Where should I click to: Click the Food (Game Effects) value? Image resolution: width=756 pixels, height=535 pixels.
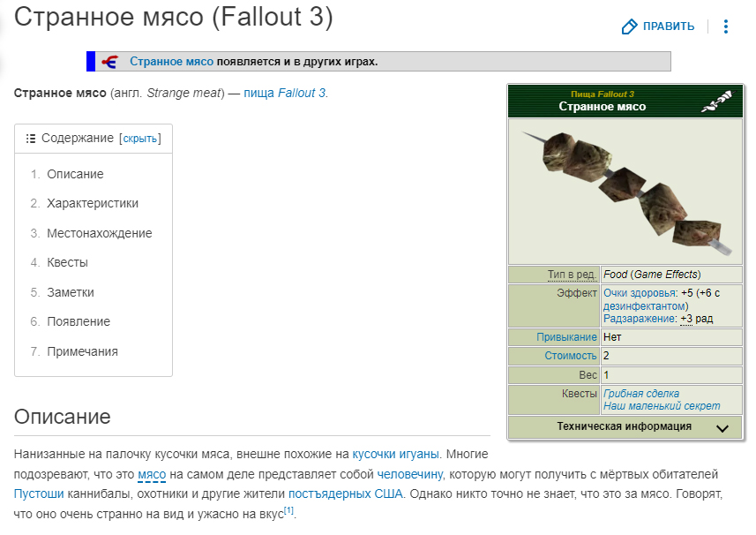[x=652, y=275]
